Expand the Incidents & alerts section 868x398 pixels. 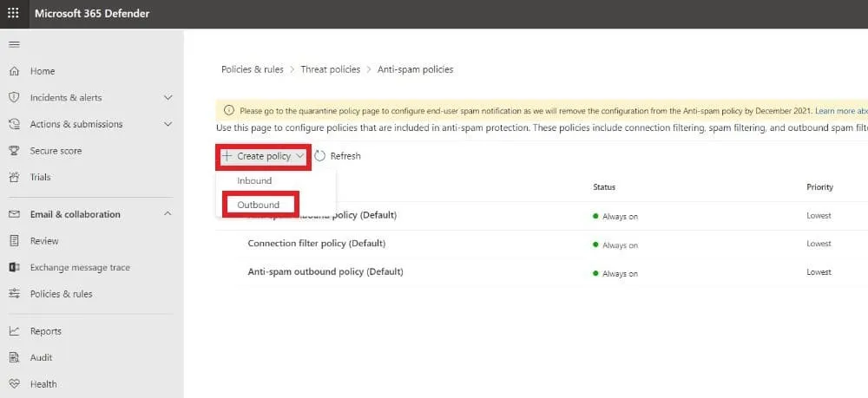168,98
